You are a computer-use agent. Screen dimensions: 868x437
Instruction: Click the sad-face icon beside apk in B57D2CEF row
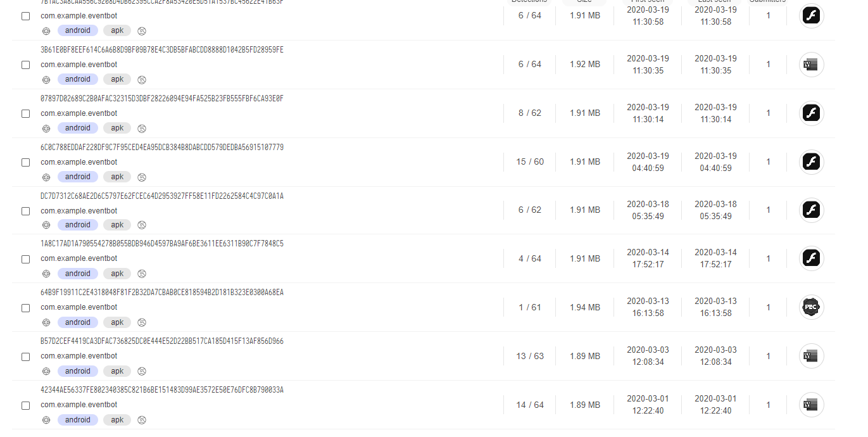pyautogui.click(x=142, y=372)
